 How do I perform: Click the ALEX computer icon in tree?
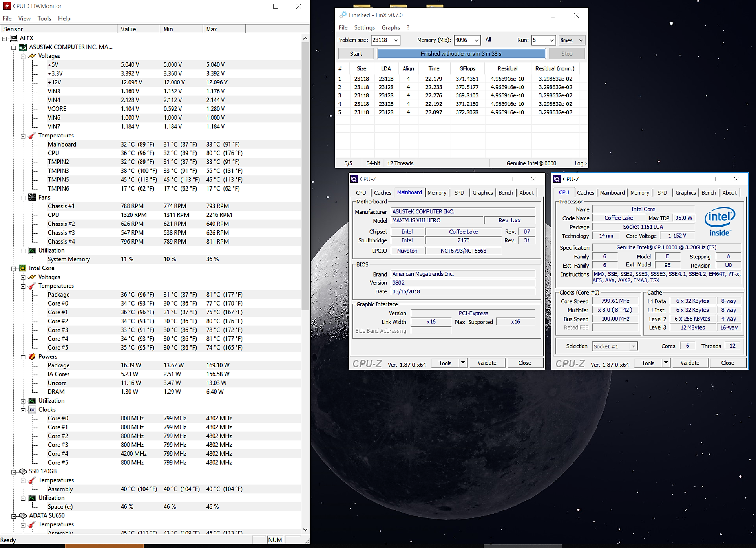14,38
